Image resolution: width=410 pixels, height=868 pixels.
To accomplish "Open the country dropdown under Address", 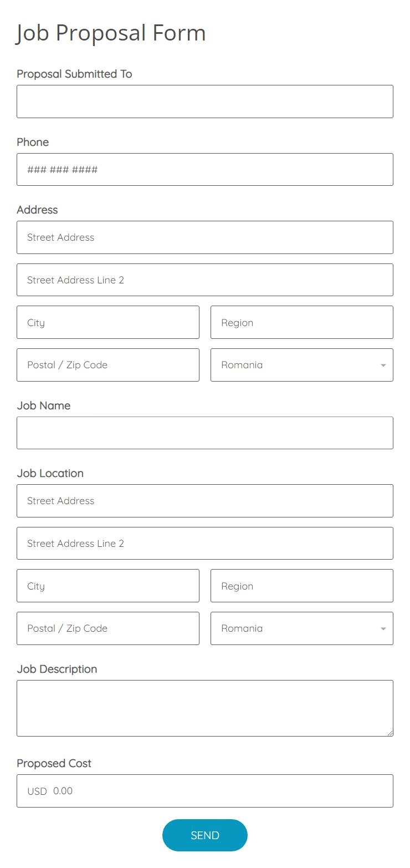I will tap(301, 364).
